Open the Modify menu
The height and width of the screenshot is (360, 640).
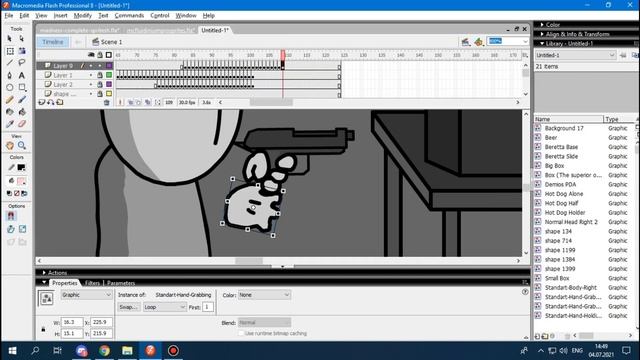click(x=82, y=16)
